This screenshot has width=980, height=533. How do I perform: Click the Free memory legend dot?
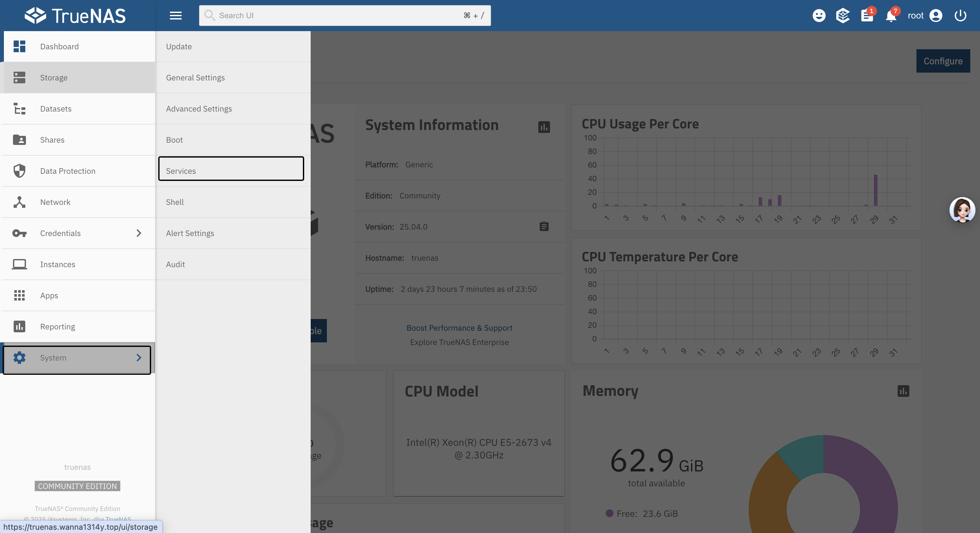click(x=609, y=513)
